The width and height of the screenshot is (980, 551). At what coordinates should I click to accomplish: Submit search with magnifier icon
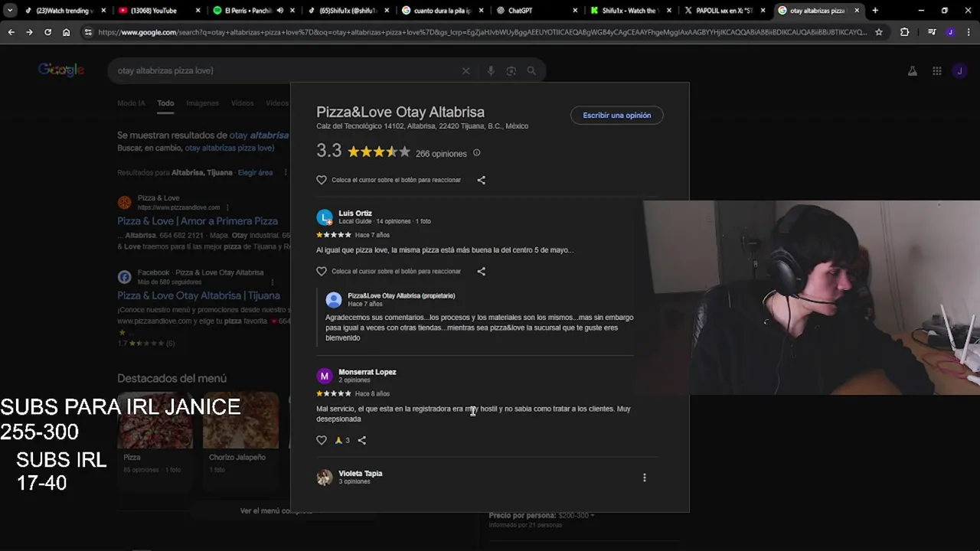pos(531,70)
